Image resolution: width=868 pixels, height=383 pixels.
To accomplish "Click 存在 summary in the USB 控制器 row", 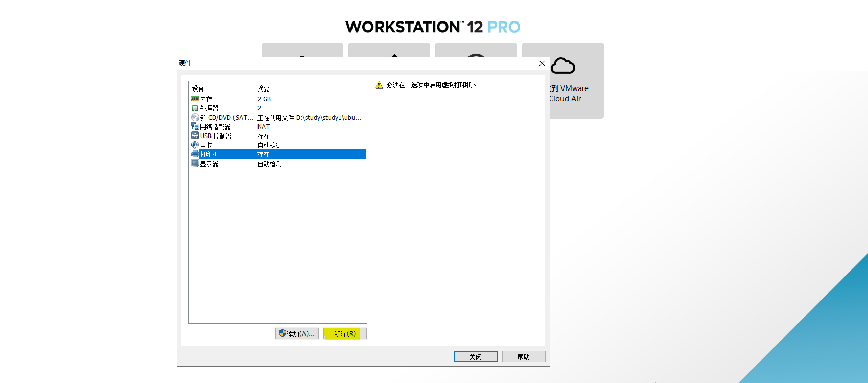I will point(264,136).
